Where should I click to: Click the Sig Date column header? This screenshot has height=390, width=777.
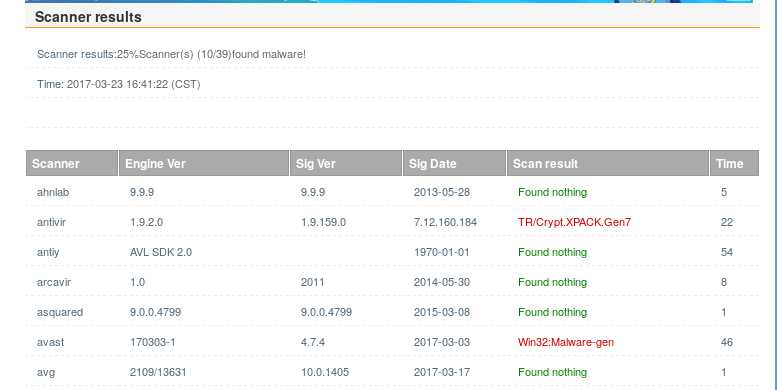pos(454,164)
